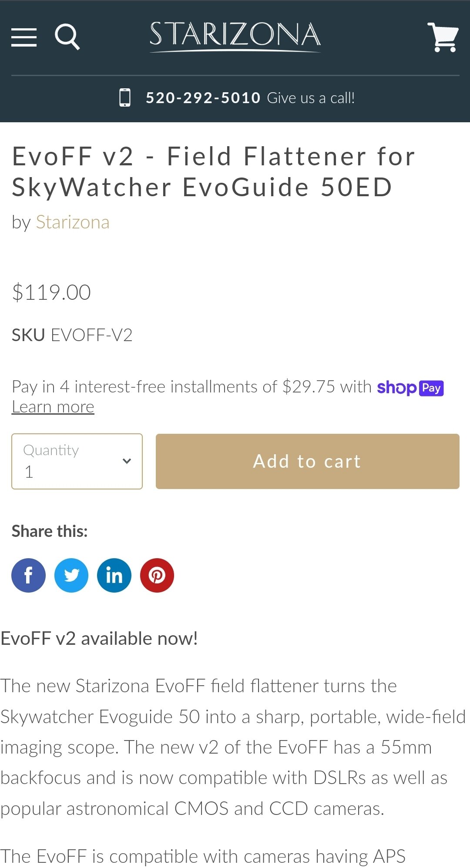Click the EvoFF v2 product title
The image size is (470, 868).
213,172
